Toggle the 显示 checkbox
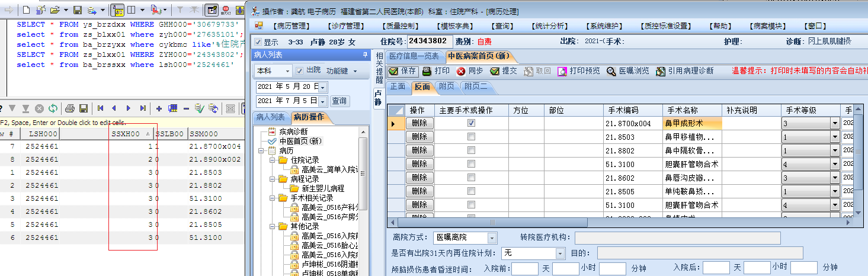 [x=258, y=42]
